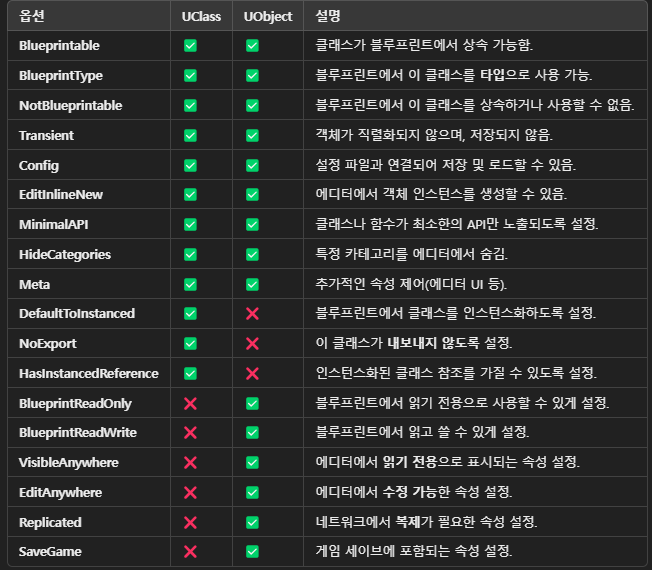652x570 pixels.
Task: Click the UObject column header
Action: (268, 16)
